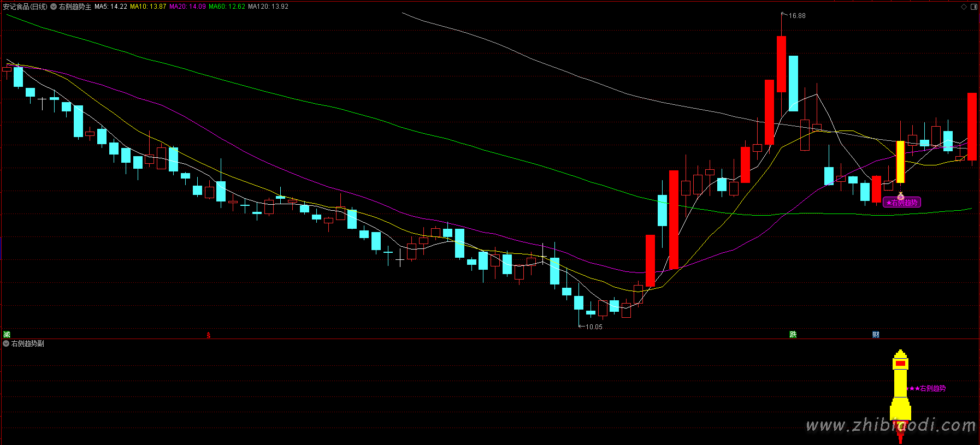Click the green MA60: 12.62 value
980x445 pixels.
tap(227, 7)
